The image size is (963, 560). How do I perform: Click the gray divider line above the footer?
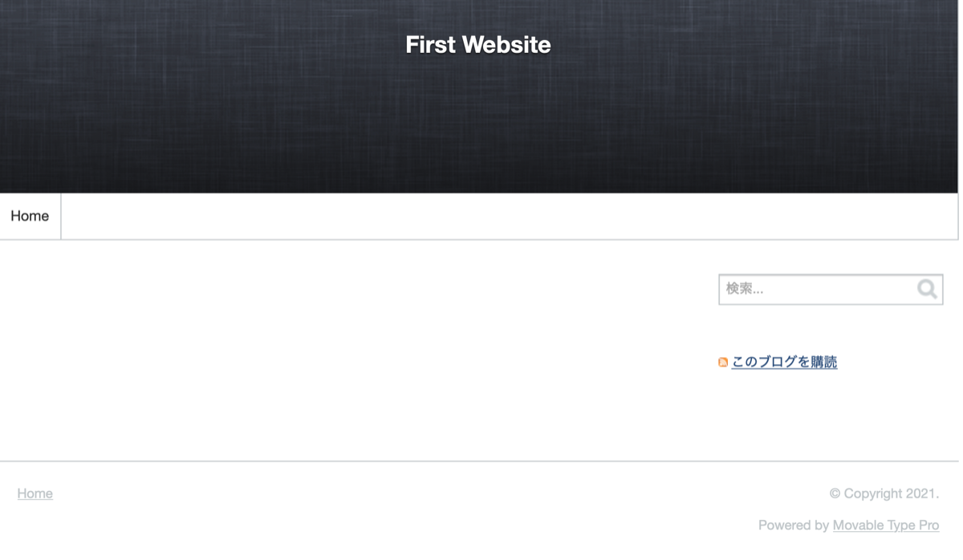pos(479,461)
